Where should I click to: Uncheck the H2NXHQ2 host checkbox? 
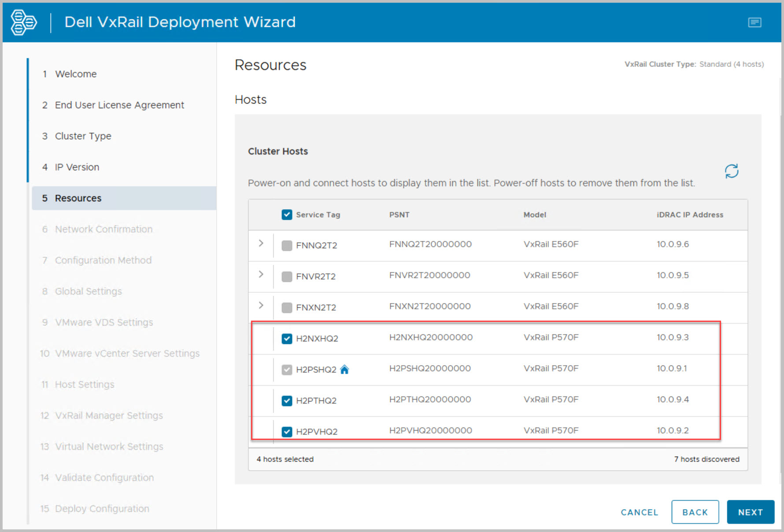tap(287, 339)
